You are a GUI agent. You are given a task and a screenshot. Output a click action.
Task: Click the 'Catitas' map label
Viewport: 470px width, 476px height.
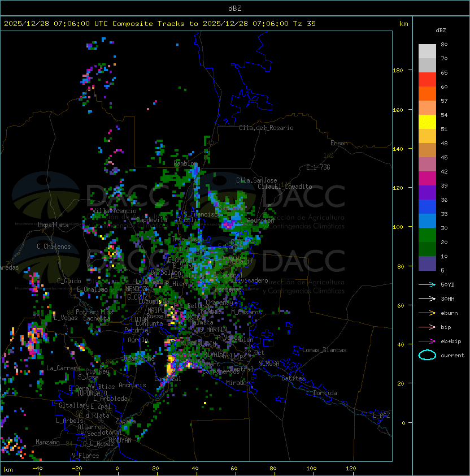[x=293, y=378]
